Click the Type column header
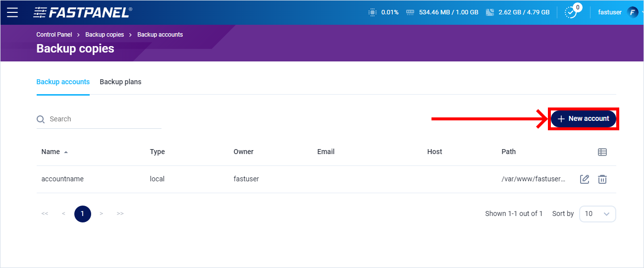The width and height of the screenshot is (644, 268). point(158,152)
